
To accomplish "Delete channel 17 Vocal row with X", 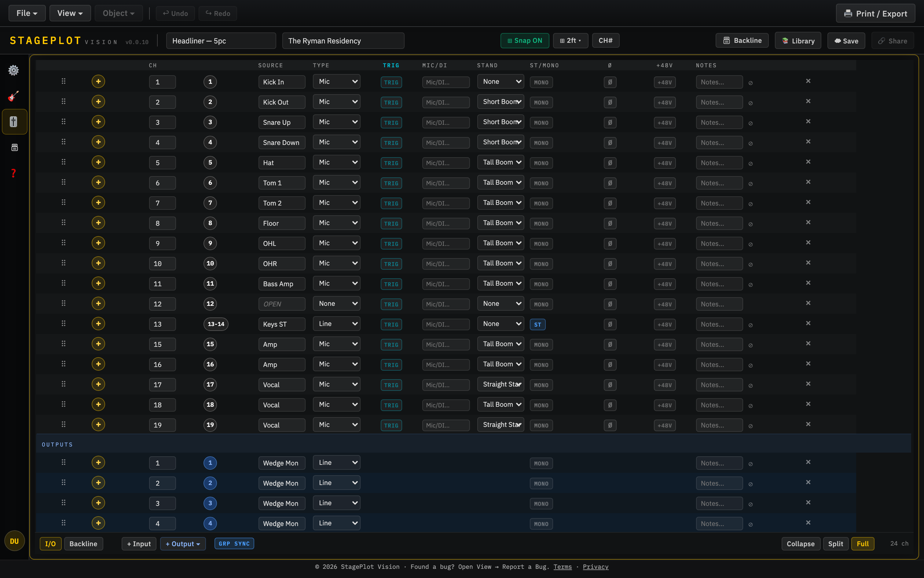I will (x=808, y=384).
